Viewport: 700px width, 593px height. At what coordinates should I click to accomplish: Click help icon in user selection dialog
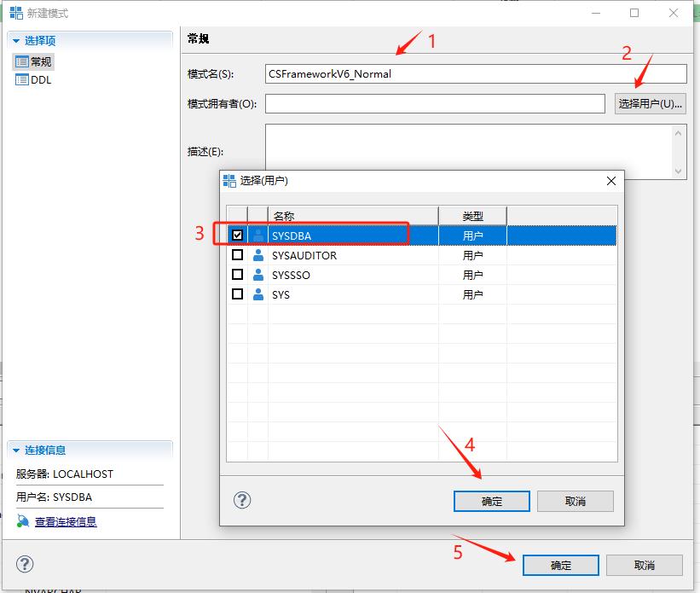click(x=242, y=500)
